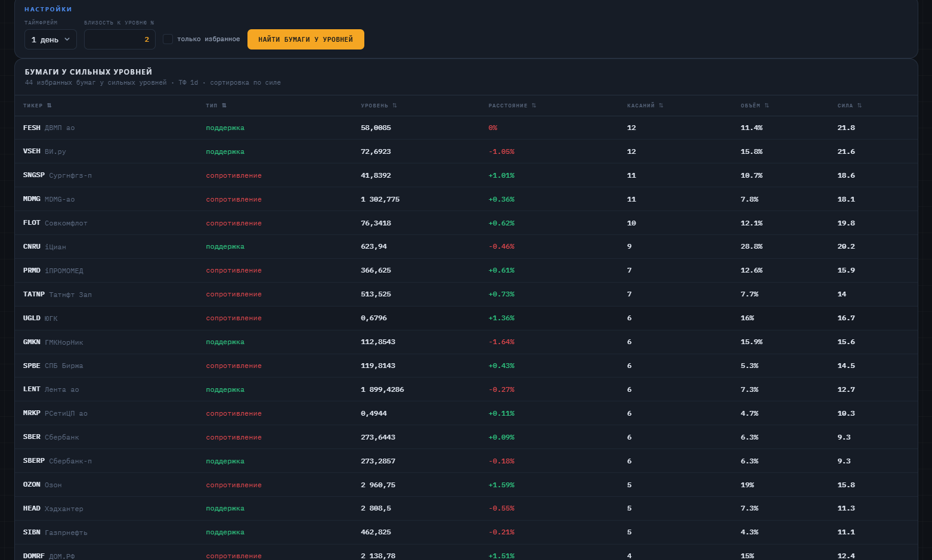Click the 0% distance in FESH row
Viewport: 932px width, 560px height.
pos(493,128)
